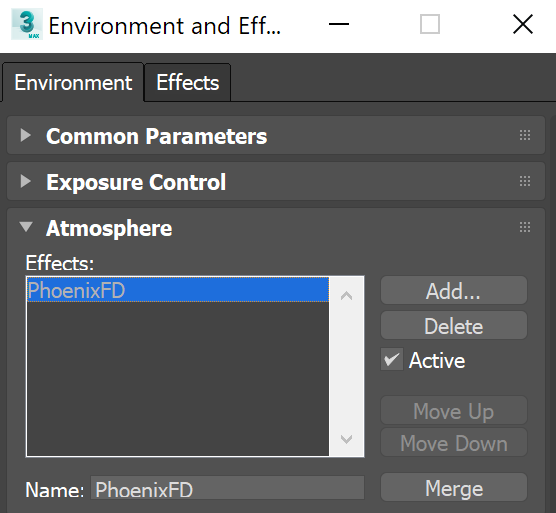Image resolution: width=556 pixels, height=513 pixels.
Task: Select the Environment tab
Action: point(73,83)
